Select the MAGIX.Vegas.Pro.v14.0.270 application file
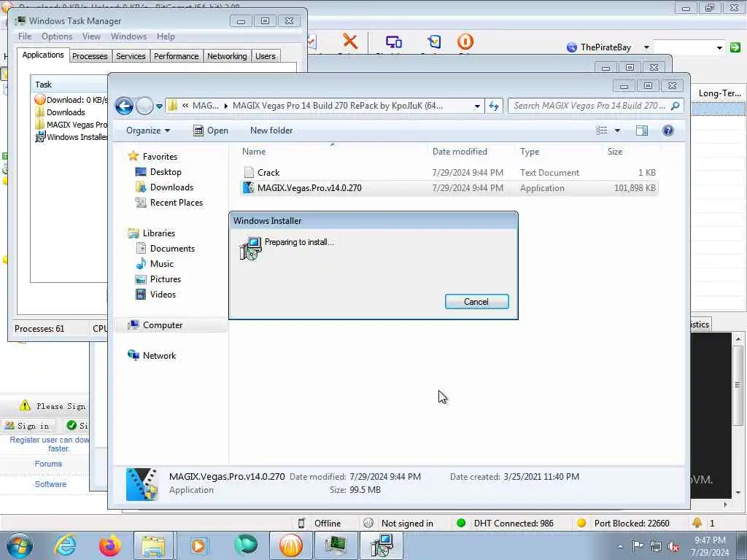 pos(449,187)
